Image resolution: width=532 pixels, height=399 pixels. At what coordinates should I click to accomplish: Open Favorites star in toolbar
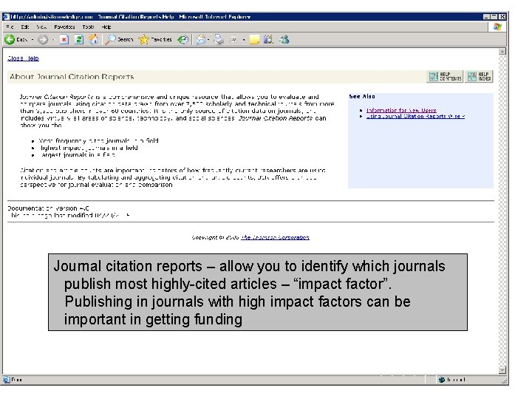pos(155,39)
